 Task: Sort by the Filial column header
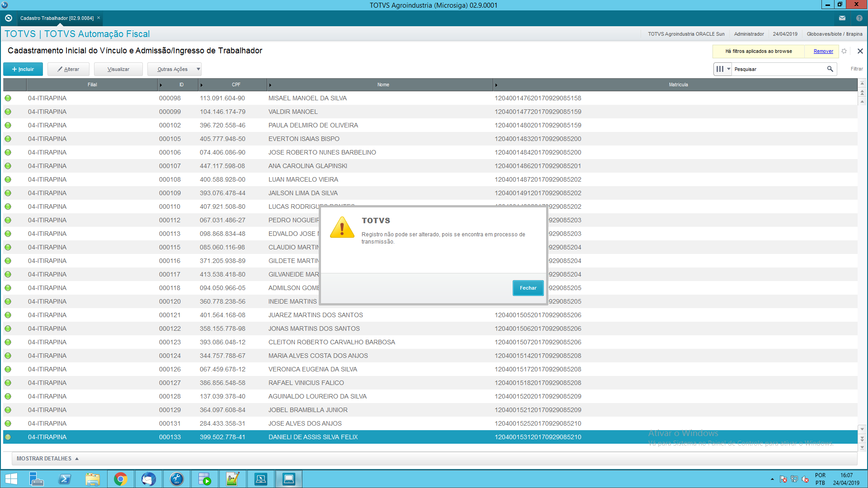coord(92,84)
